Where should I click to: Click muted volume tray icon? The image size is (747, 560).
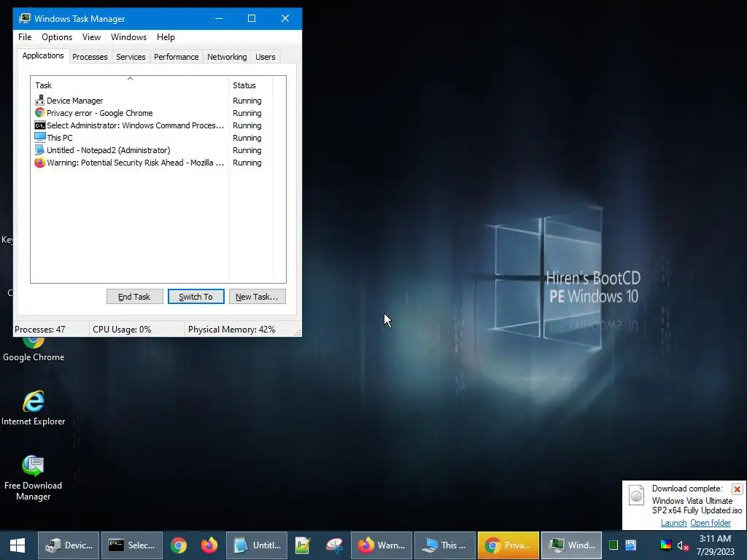[x=683, y=545]
